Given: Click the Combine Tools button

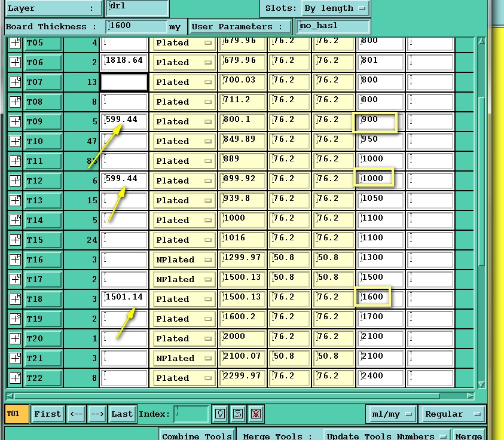Looking at the screenshot, I should point(196,436).
